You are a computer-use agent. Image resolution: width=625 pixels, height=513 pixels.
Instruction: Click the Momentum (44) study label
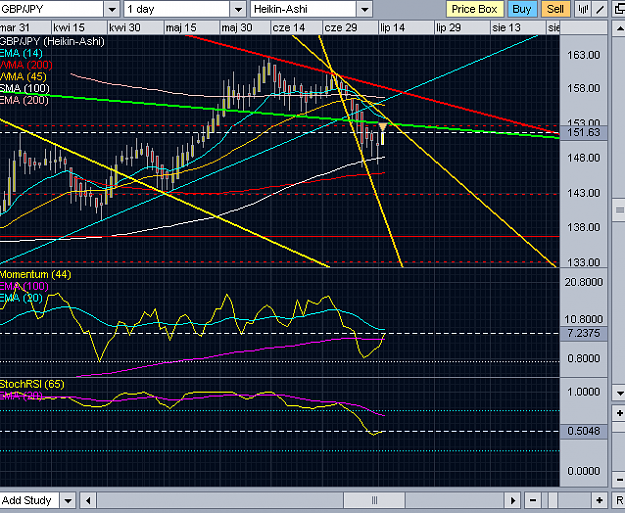[35, 274]
